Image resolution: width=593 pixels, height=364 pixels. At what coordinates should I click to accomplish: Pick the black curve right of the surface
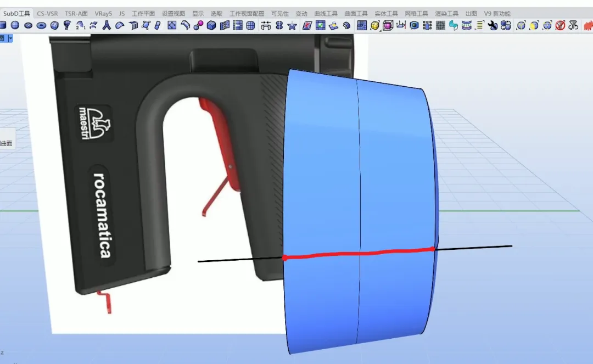pyautogui.click(x=474, y=248)
